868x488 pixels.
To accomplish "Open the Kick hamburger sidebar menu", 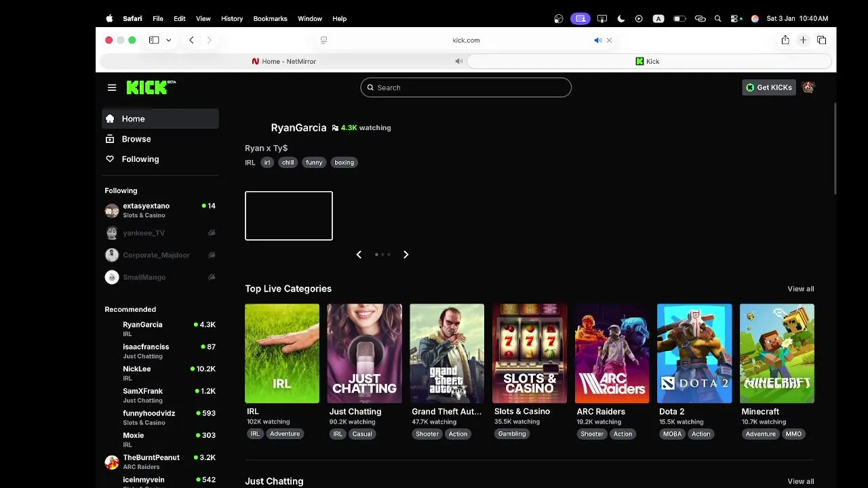I will (x=112, y=87).
